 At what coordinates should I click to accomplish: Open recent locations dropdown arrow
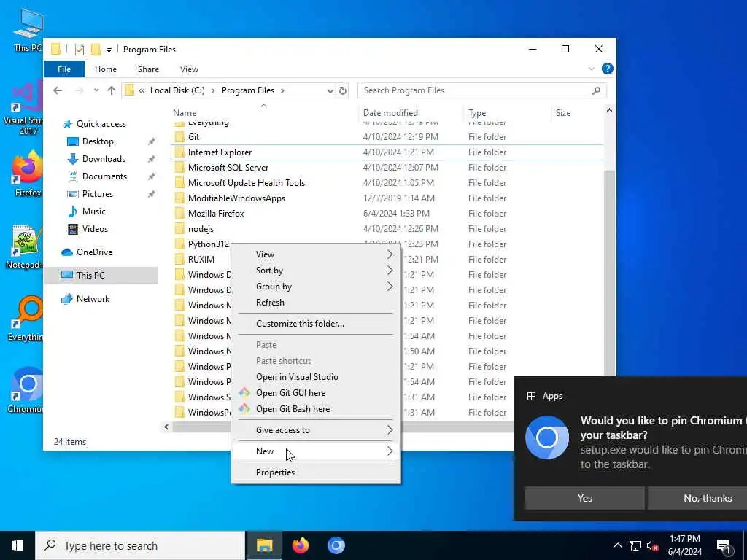pyautogui.click(x=96, y=90)
